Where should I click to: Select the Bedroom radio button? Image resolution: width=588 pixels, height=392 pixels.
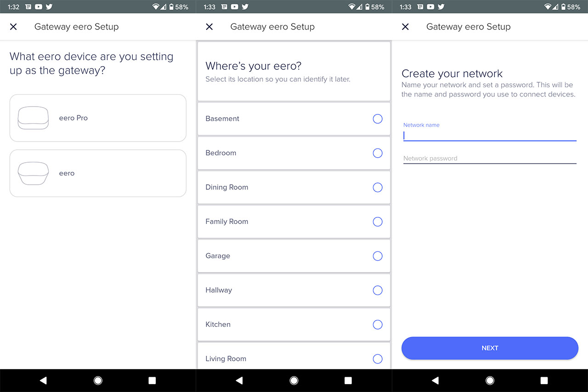coord(378,153)
